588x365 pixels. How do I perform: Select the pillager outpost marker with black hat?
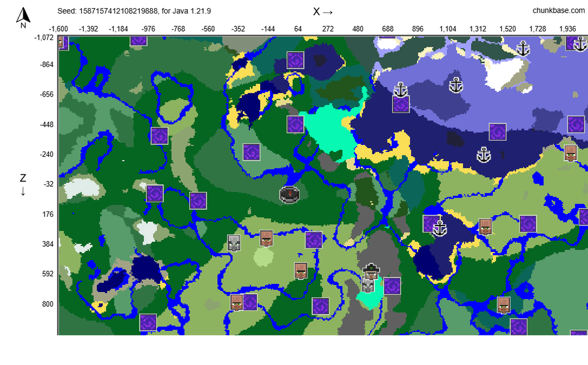pyautogui.click(x=371, y=270)
